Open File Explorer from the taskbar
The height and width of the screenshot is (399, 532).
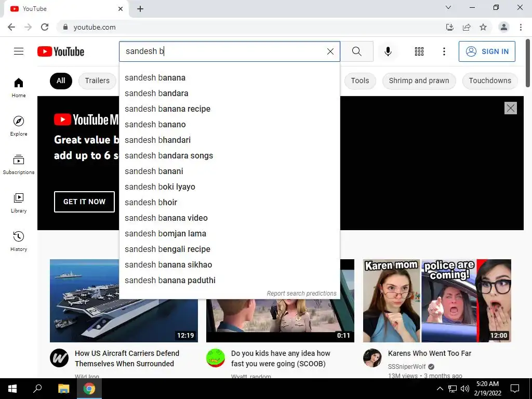tap(63, 389)
